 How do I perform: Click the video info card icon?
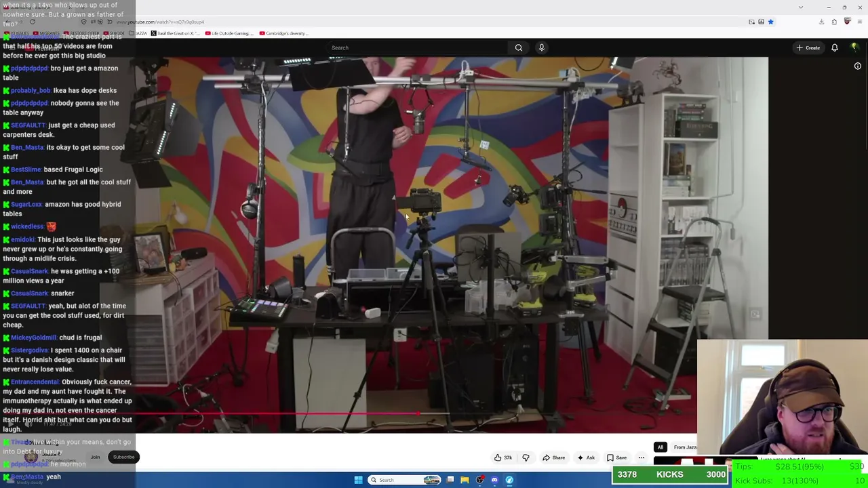[x=858, y=66]
